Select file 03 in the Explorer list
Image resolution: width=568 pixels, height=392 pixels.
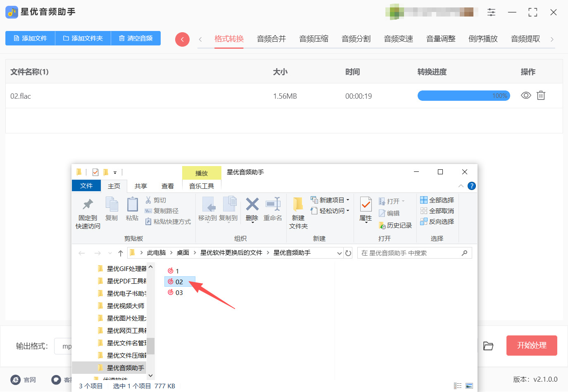point(175,292)
